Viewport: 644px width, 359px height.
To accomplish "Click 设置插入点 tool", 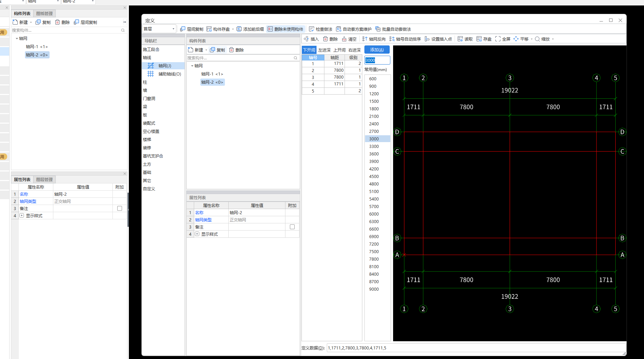I will click(x=438, y=39).
